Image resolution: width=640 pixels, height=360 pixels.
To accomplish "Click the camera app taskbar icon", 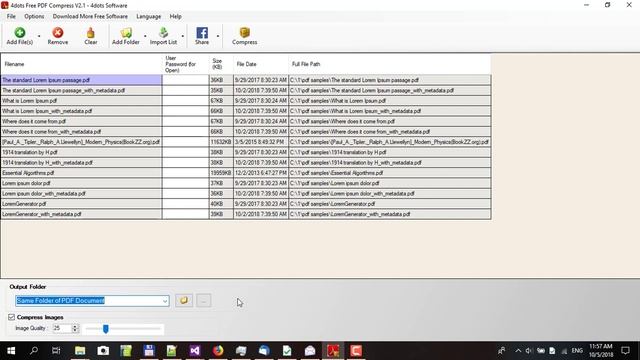I will coord(103,351).
